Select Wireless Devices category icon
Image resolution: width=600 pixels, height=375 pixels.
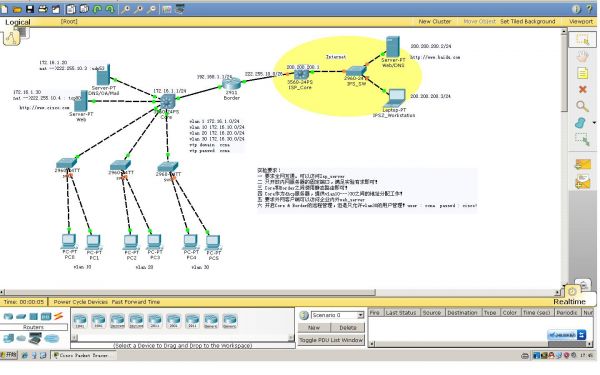pyautogui.click(x=46, y=316)
